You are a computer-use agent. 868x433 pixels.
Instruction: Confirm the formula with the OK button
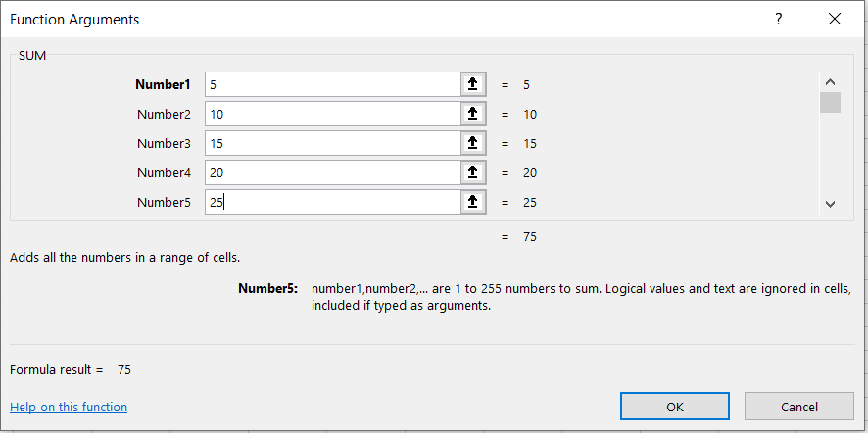[674, 407]
